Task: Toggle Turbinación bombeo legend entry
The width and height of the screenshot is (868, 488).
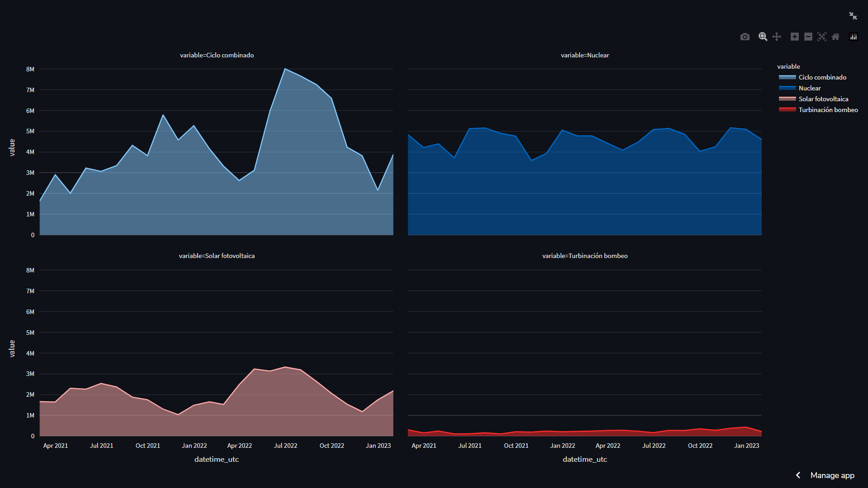Action: point(828,110)
